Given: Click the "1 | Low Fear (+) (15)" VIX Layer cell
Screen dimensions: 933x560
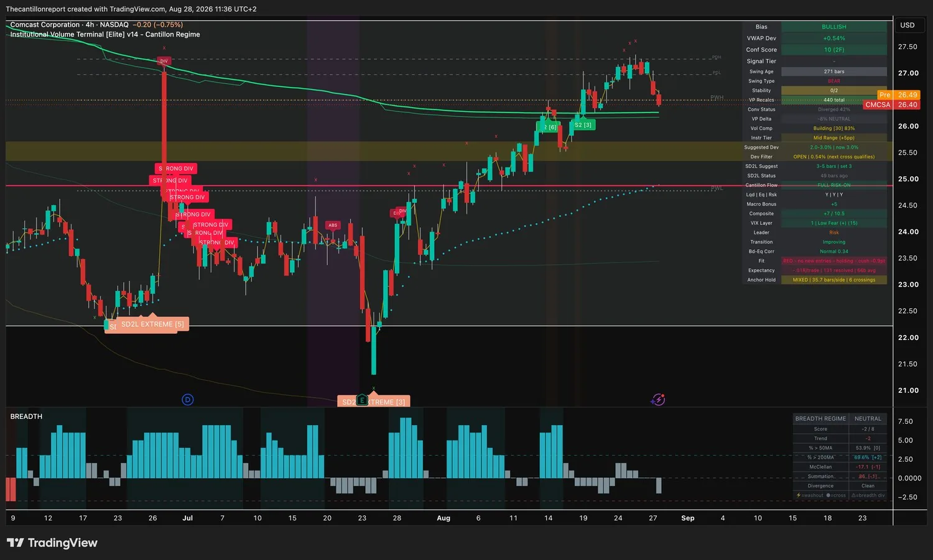Looking at the screenshot, I should pyautogui.click(x=834, y=223).
